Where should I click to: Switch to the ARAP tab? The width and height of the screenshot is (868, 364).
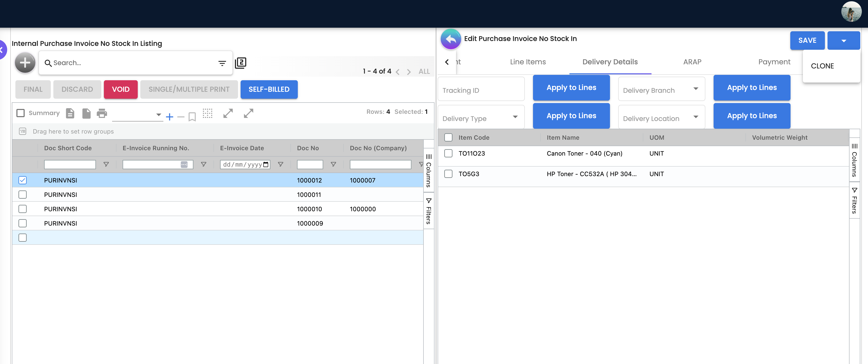pyautogui.click(x=692, y=62)
